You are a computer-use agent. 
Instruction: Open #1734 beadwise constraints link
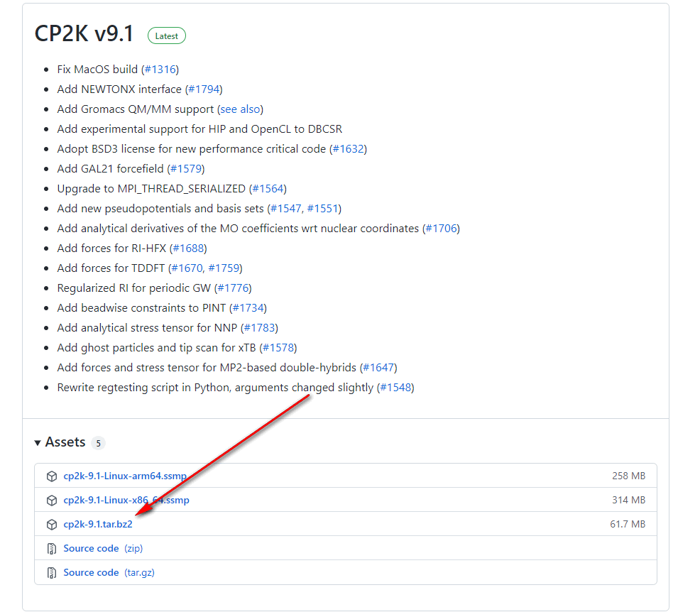(248, 308)
